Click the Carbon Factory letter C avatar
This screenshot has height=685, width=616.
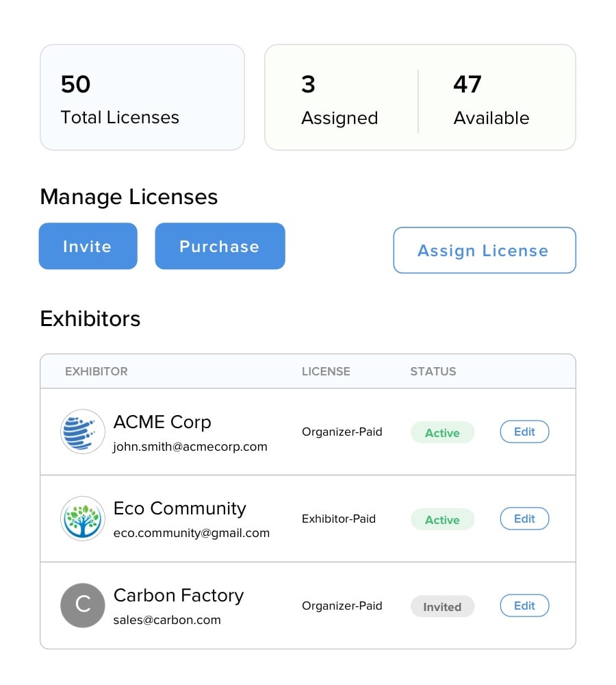tap(83, 606)
